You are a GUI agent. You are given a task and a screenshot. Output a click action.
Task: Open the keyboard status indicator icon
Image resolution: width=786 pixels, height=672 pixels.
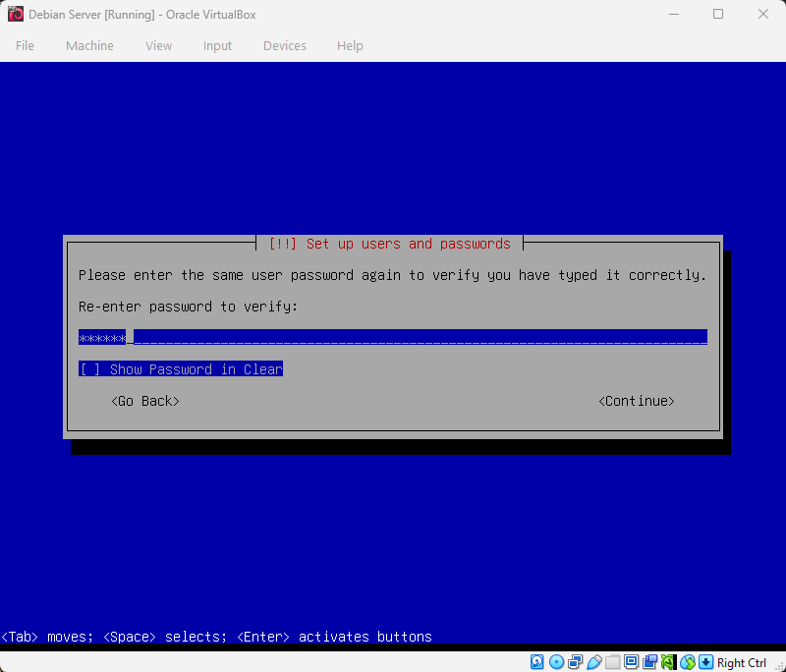705,662
